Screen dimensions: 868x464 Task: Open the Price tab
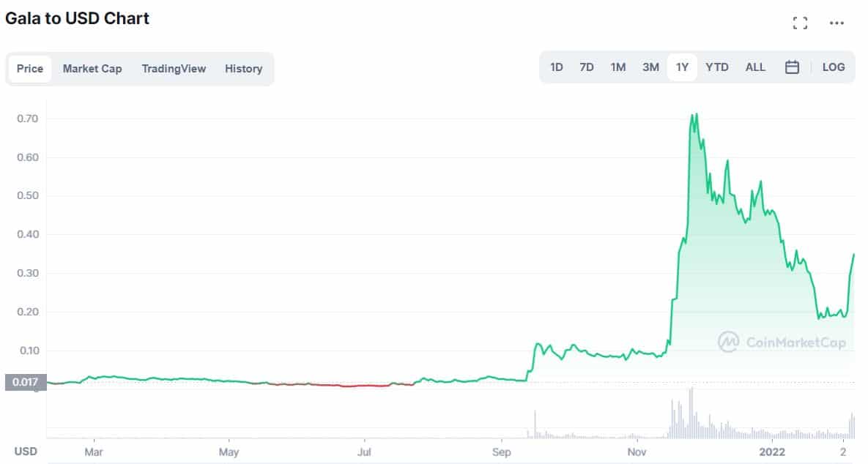[30, 69]
